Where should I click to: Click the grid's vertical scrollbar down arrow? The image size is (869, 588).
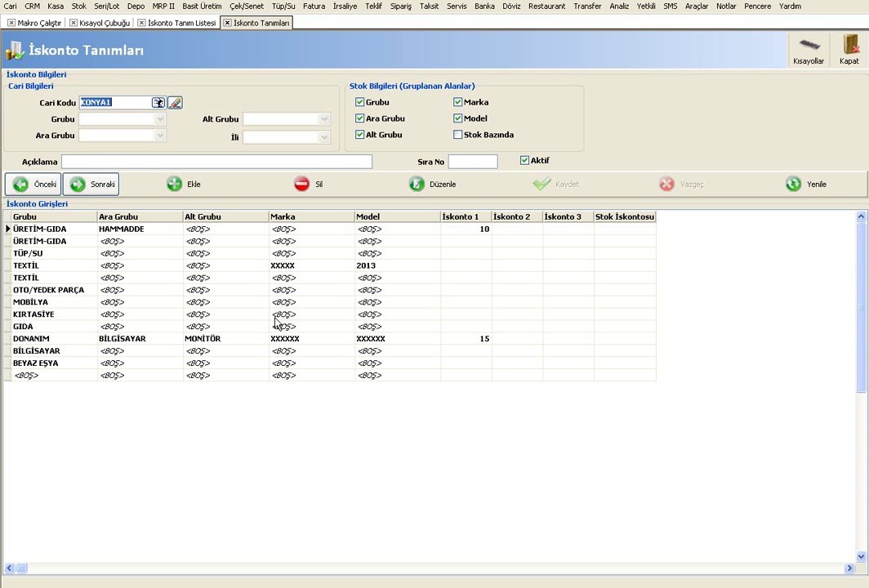click(x=861, y=556)
